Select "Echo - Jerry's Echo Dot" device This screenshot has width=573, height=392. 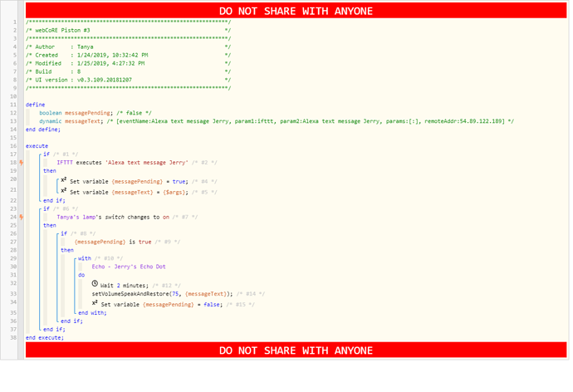click(129, 267)
